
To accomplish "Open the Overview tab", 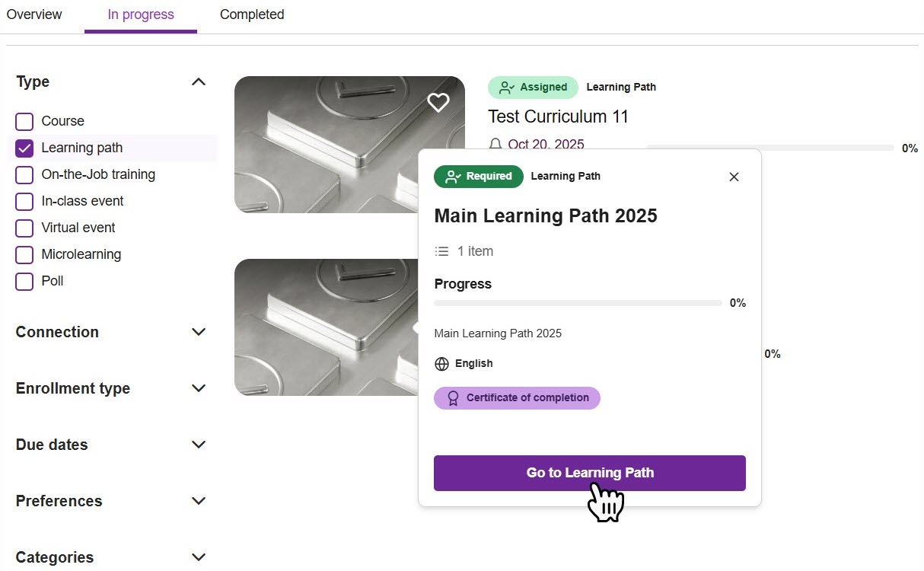I will point(34,14).
